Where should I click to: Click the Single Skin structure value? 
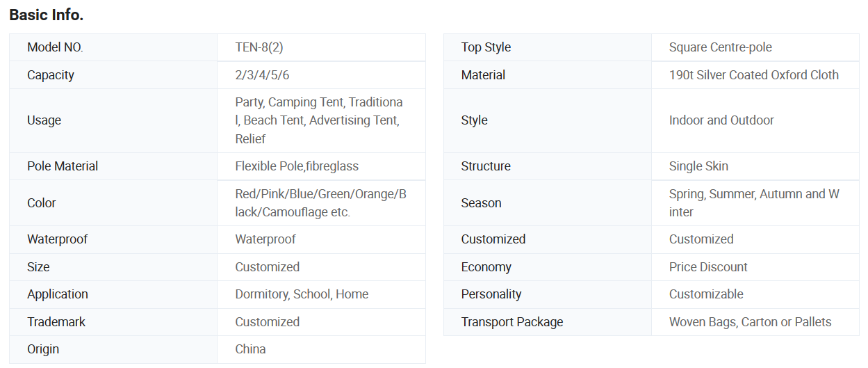[x=698, y=166]
